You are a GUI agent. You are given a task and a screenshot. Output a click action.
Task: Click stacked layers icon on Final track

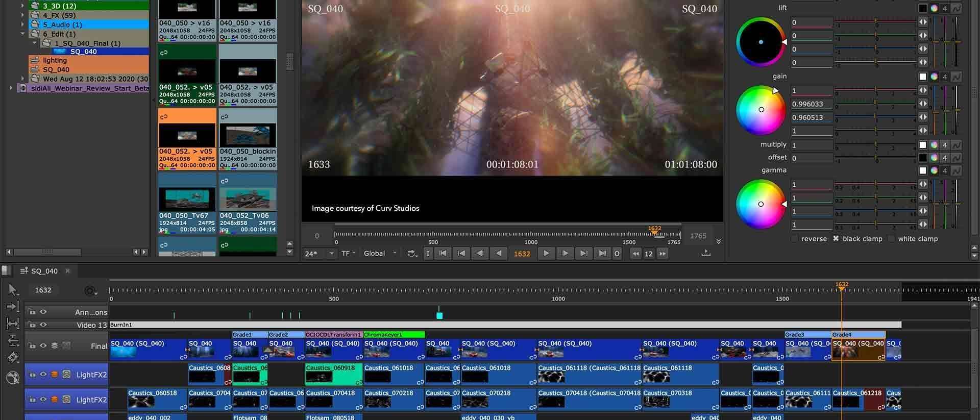pyautogui.click(x=55, y=345)
